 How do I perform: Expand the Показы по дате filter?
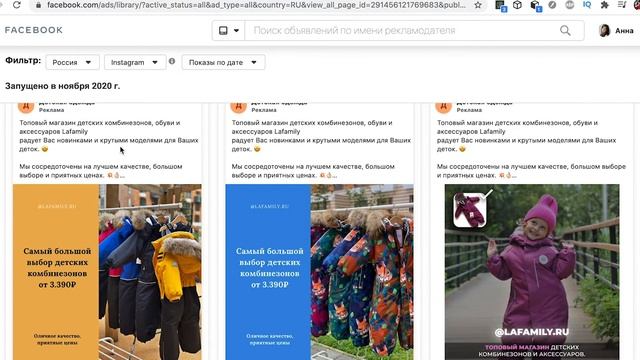pyautogui.click(x=223, y=62)
